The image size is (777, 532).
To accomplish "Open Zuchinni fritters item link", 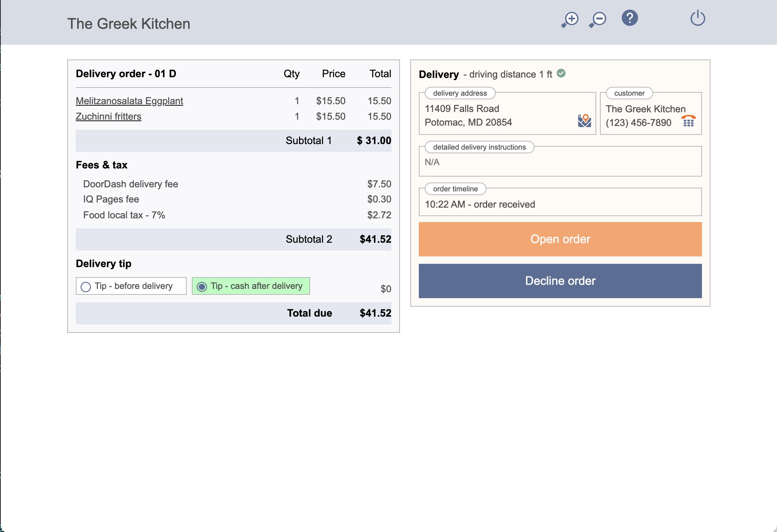I will [108, 116].
